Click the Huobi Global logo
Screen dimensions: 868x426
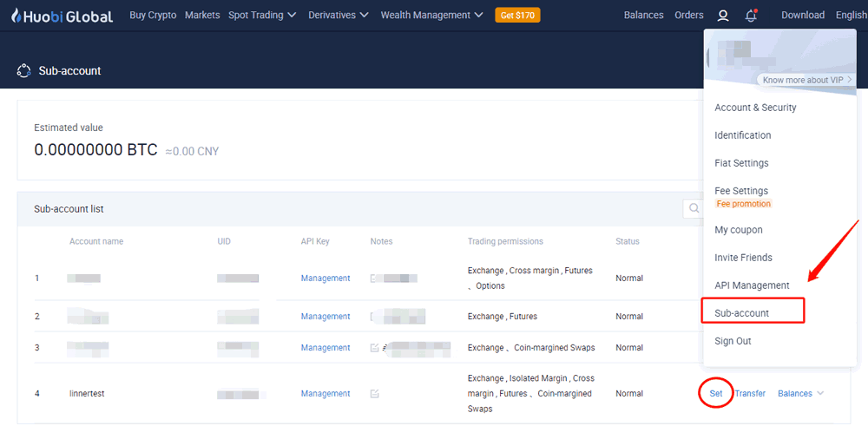[x=62, y=16]
